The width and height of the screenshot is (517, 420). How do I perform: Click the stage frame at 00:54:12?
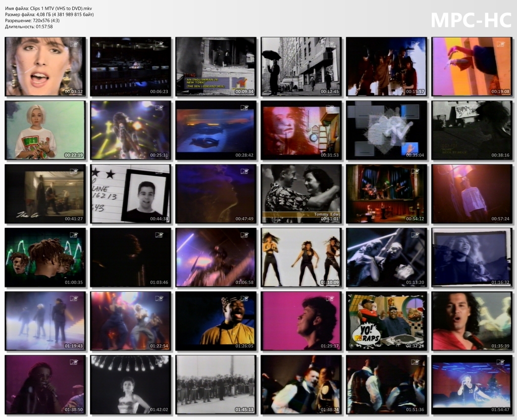coord(386,194)
